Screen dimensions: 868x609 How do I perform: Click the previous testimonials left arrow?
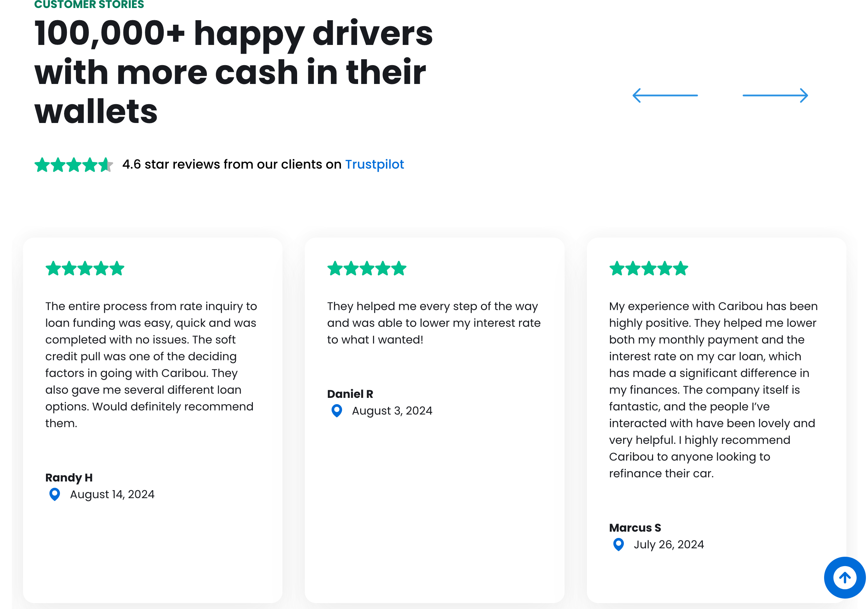tap(665, 95)
